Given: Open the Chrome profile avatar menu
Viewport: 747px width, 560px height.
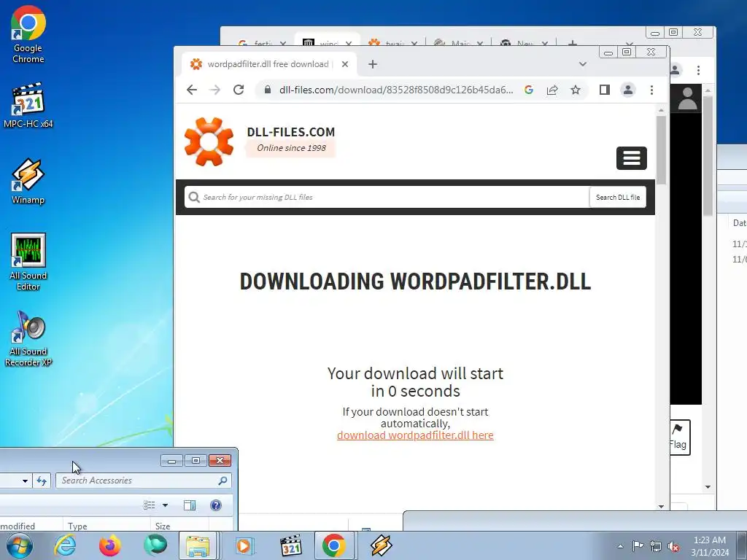Looking at the screenshot, I should tap(628, 90).
